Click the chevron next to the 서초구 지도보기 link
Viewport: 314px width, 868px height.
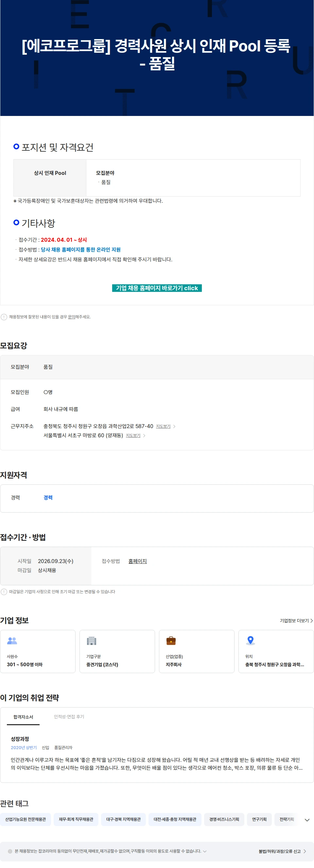144,435
